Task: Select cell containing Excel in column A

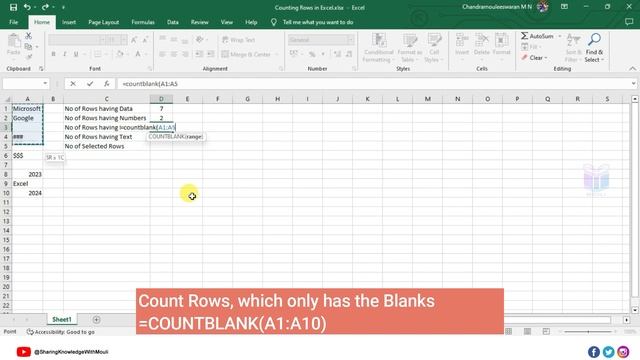Action: pyautogui.click(x=27, y=184)
